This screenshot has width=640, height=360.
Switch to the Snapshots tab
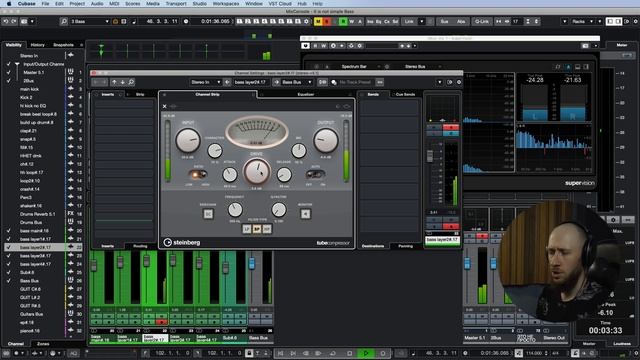pos(63,45)
